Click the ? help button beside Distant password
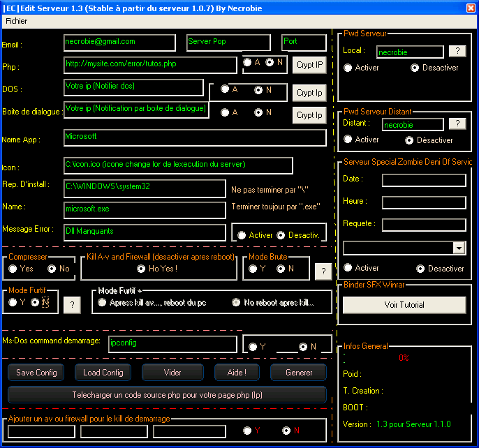Image resolution: width=479 pixels, height=448 pixels. click(x=457, y=124)
